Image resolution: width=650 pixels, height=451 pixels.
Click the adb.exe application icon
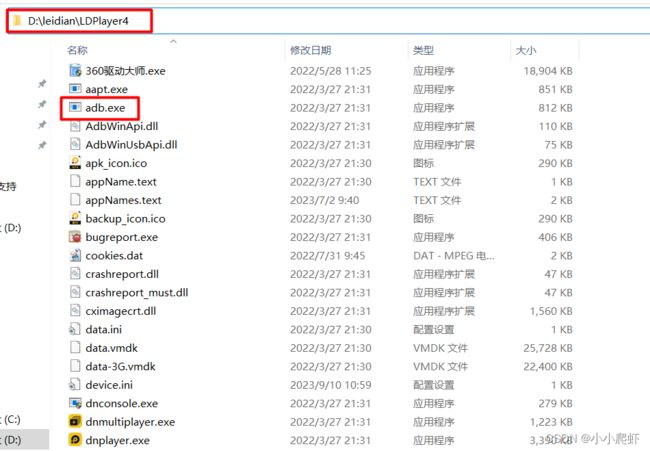(75, 107)
